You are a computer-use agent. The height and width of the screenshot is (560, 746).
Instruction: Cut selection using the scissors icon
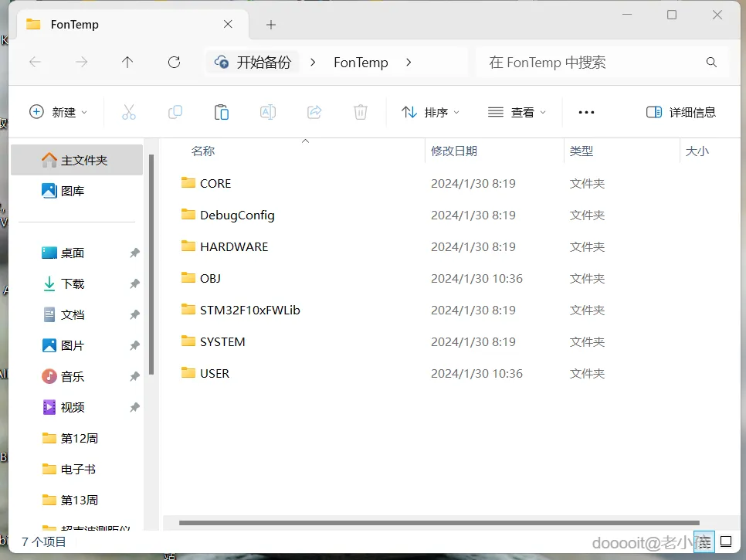click(129, 112)
